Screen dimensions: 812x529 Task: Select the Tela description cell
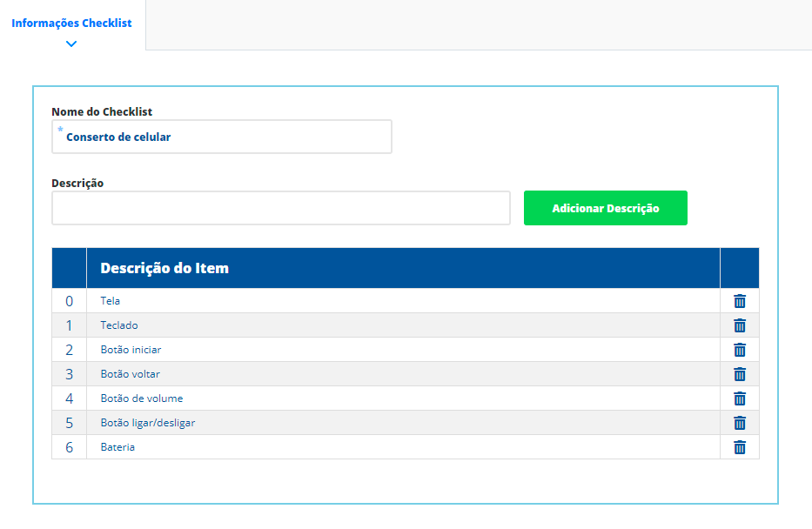[x=403, y=301]
